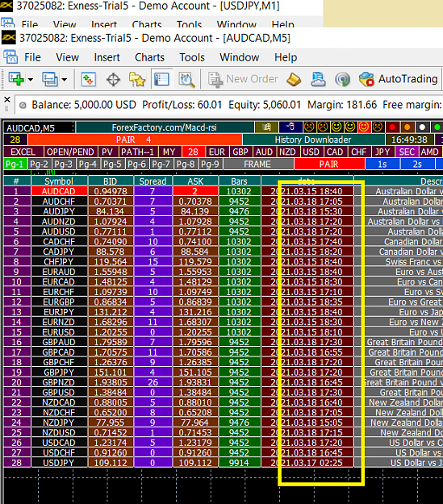Toggle the AutoTrading button
This screenshot has height=504, width=443.
399,79
